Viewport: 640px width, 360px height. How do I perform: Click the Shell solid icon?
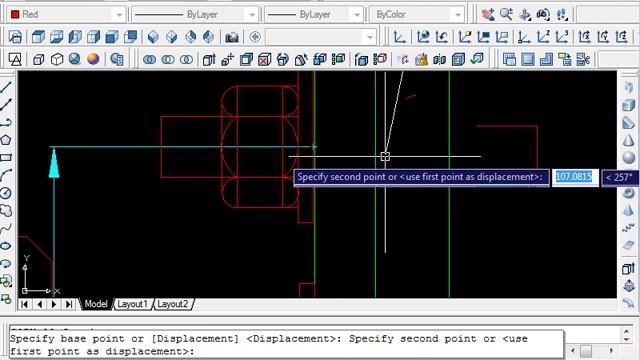[458, 60]
